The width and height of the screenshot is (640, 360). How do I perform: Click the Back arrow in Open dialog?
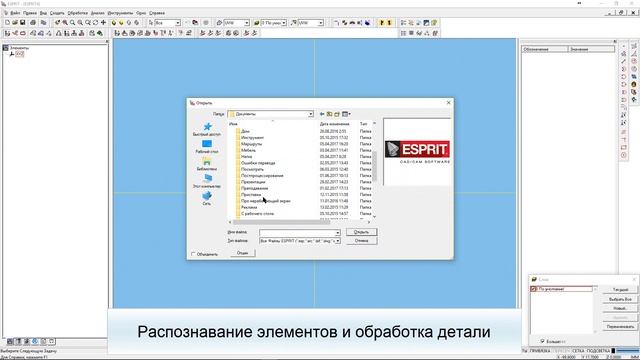(322, 114)
